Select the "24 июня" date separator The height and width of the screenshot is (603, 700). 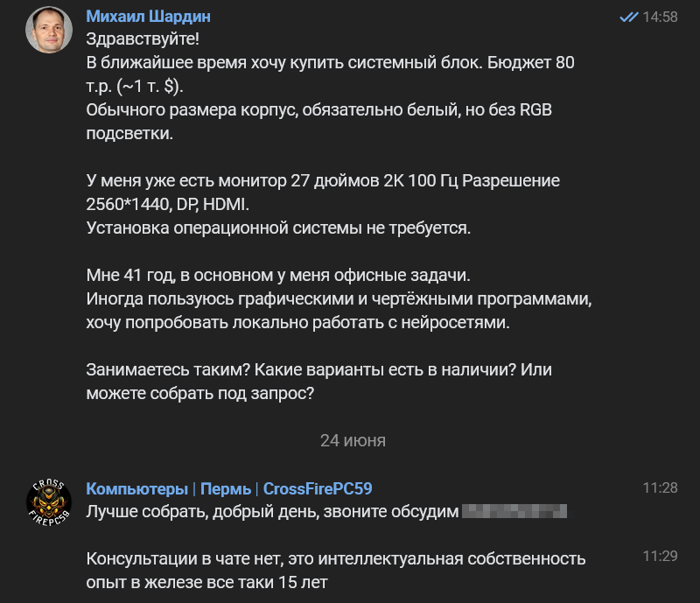[x=351, y=442]
